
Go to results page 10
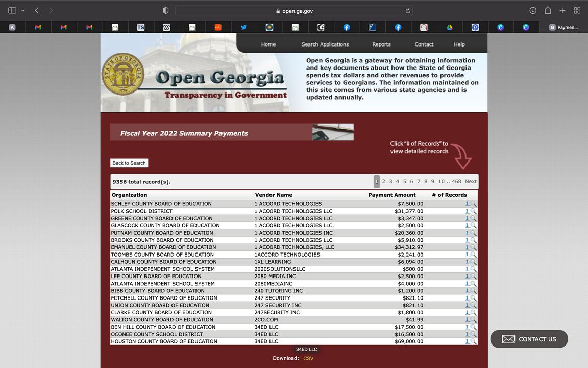(x=441, y=182)
